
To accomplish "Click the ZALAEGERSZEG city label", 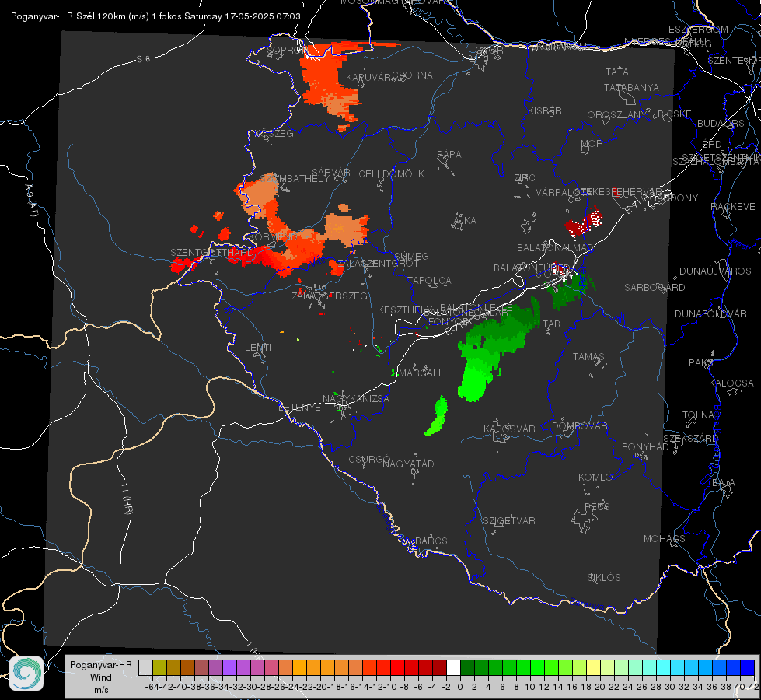I will [x=330, y=296].
